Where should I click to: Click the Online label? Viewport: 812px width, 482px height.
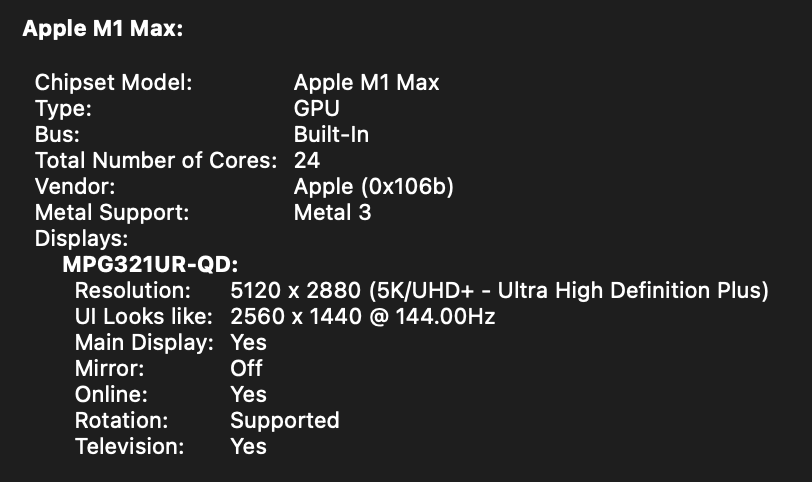pyautogui.click(x=111, y=395)
